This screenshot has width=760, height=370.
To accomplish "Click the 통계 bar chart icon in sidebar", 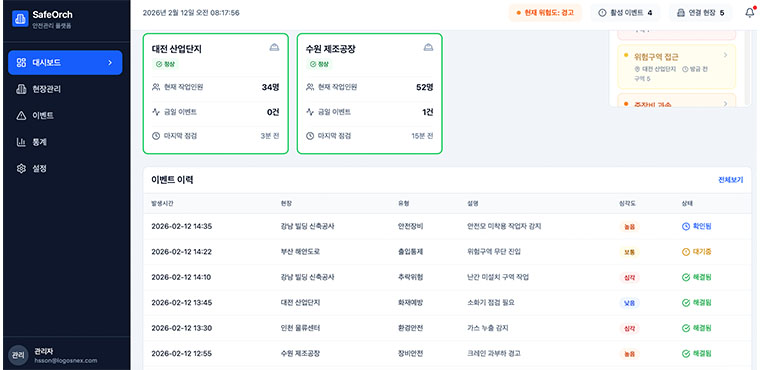I will coord(21,142).
